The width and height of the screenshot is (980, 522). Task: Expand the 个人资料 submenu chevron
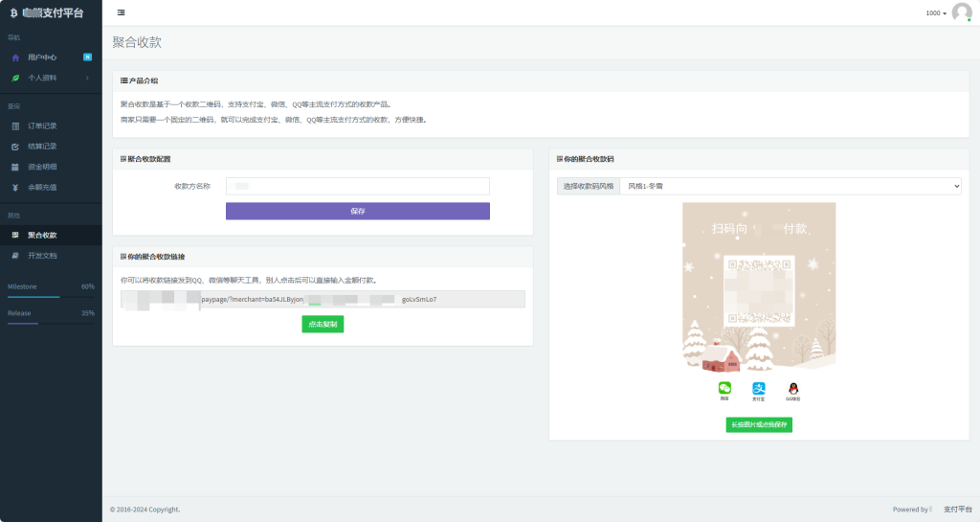(87, 78)
